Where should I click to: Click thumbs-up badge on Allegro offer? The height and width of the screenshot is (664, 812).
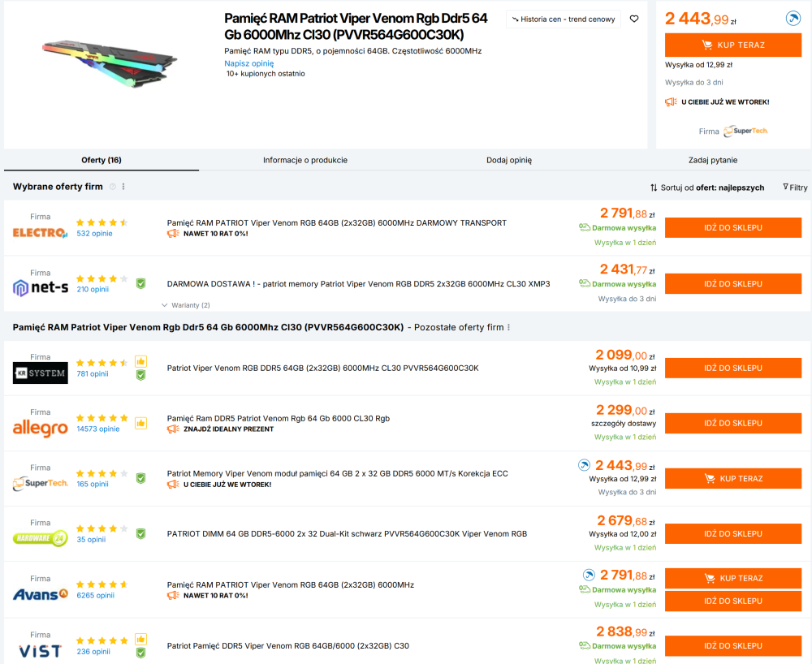[x=140, y=423]
